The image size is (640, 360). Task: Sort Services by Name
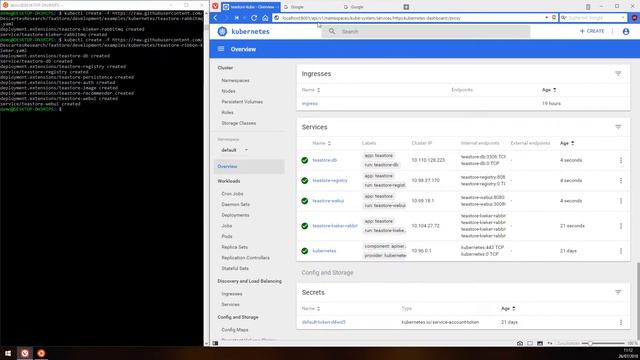point(322,143)
